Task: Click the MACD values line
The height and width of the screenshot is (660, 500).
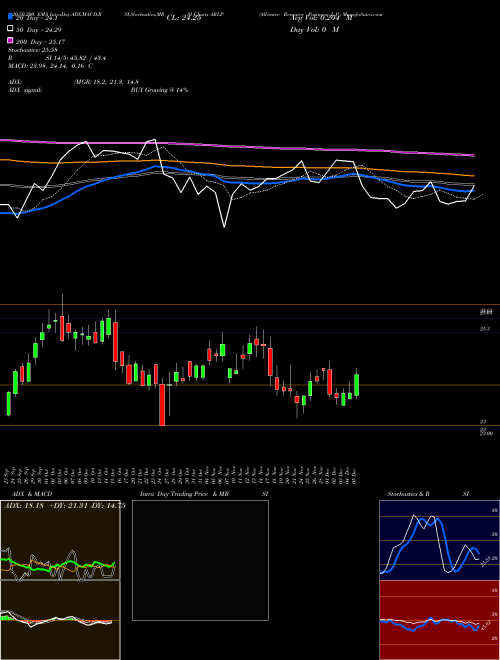Action: (x=51, y=66)
